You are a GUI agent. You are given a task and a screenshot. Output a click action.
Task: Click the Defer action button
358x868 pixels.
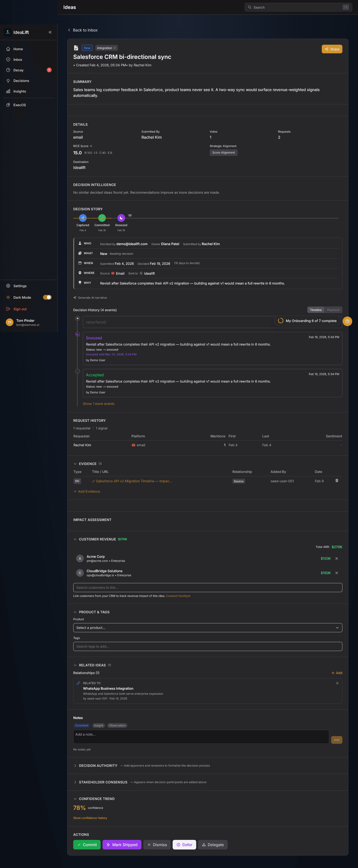pyautogui.click(x=185, y=845)
